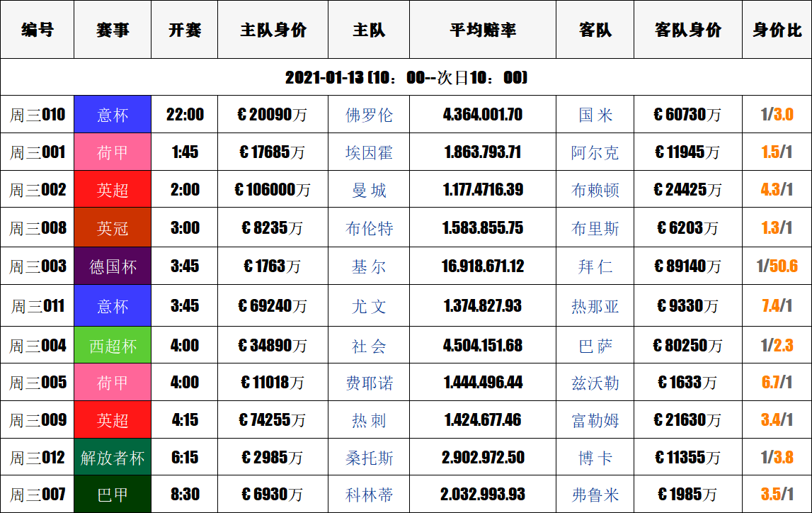Viewport: 812px width, 513px height.
Task: Select the dark green 巴甲 cell
Action: click(113, 495)
